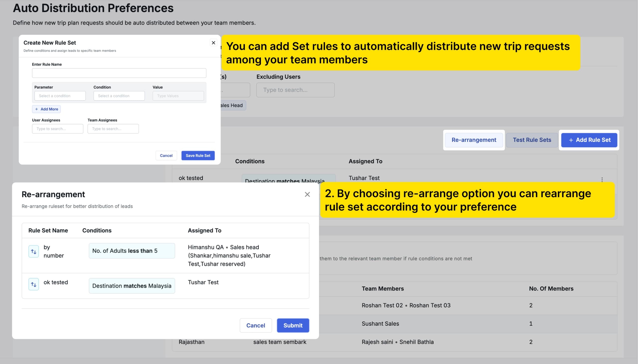Image resolution: width=638 pixels, height=364 pixels.
Task: Click reorder arrows for 'by number' rule
Action: click(34, 251)
